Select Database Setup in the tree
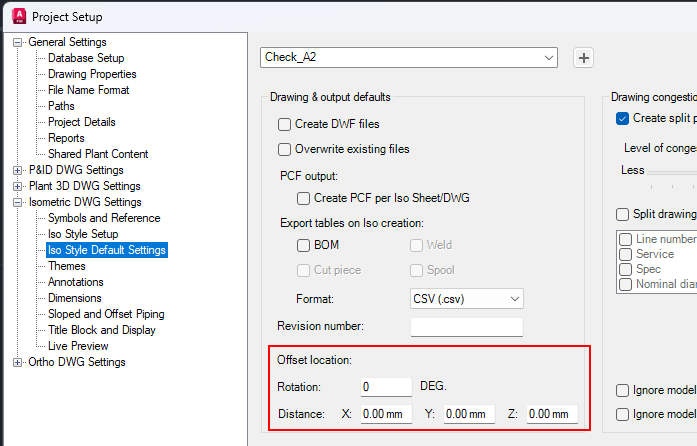 click(x=86, y=58)
